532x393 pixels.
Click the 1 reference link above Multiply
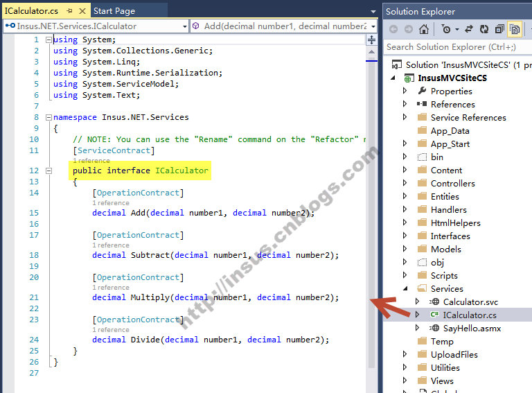point(111,288)
